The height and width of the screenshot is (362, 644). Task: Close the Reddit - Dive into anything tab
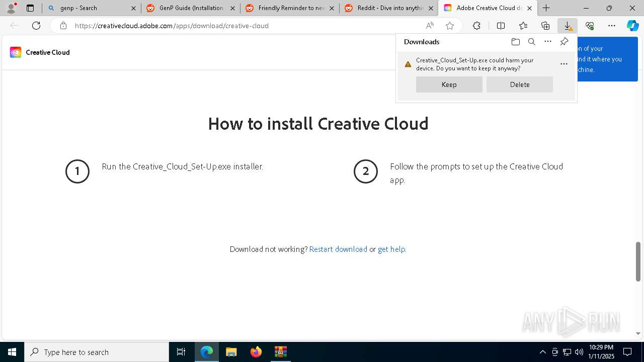tap(431, 8)
